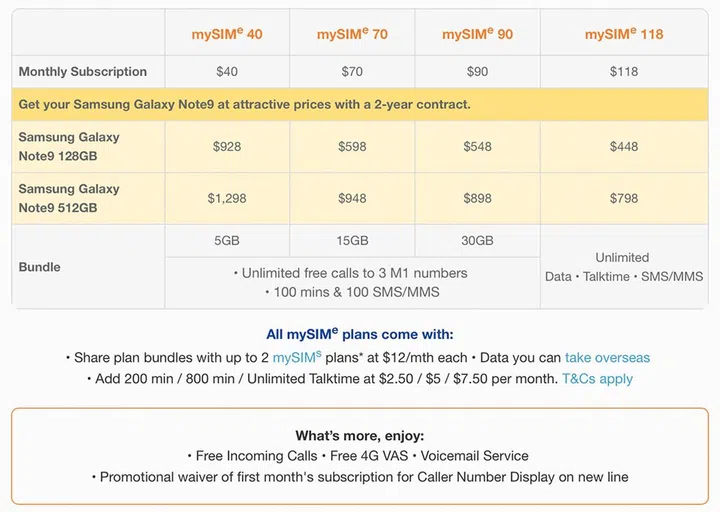Select the $118 monthly subscription price
The width and height of the screenshot is (720, 512).
[x=623, y=71]
